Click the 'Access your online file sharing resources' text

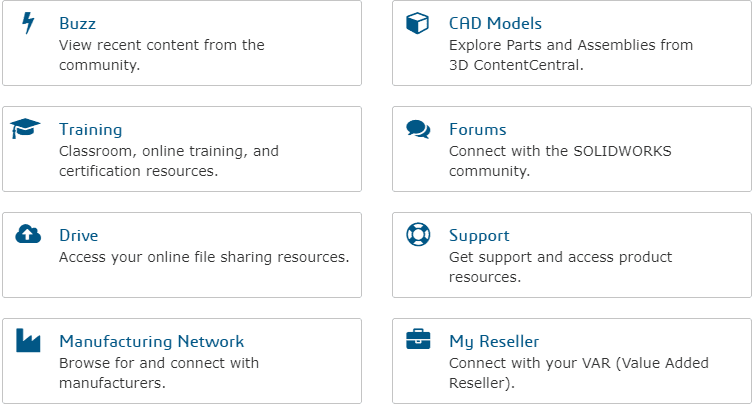(204, 257)
